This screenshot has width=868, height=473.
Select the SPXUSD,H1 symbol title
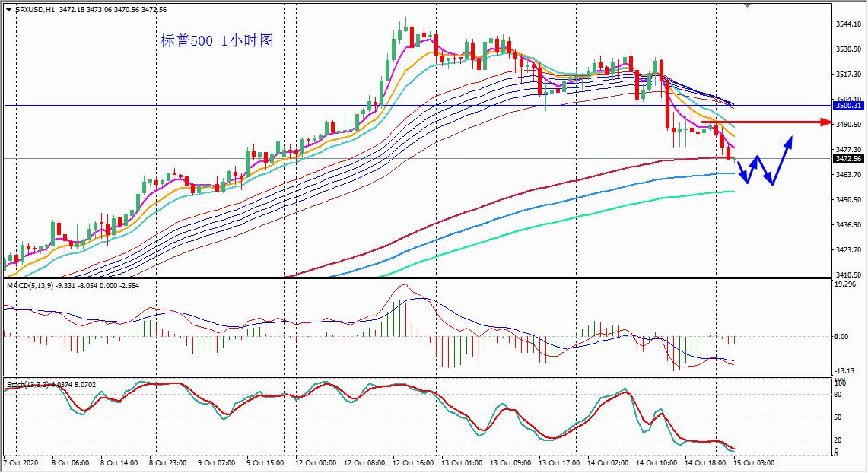[x=35, y=10]
